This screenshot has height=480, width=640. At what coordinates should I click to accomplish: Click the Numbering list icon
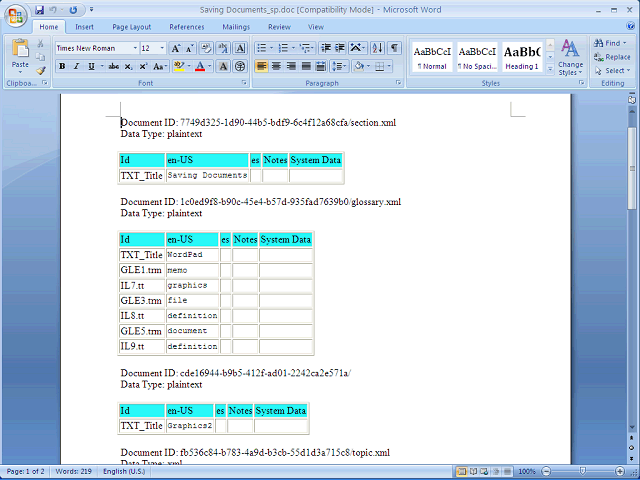(x=283, y=48)
